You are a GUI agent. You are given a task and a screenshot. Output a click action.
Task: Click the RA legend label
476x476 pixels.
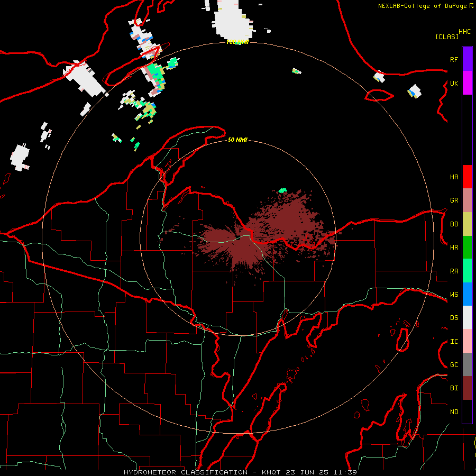click(x=454, y=271)
